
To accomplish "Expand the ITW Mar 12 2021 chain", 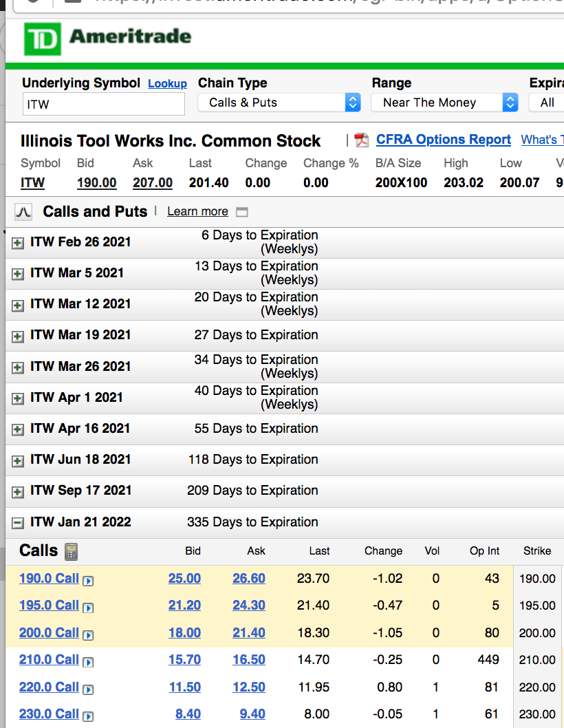I will 18,305.
